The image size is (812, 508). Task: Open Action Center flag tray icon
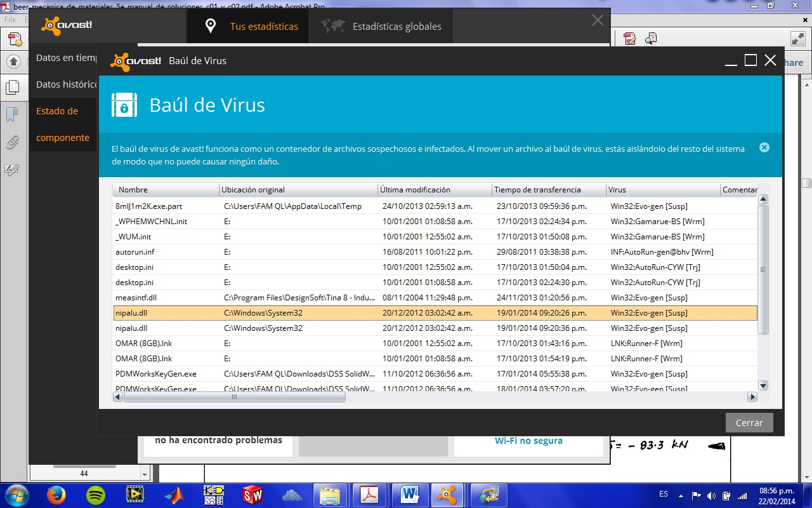pyautogui.click(x=697, y=495)
